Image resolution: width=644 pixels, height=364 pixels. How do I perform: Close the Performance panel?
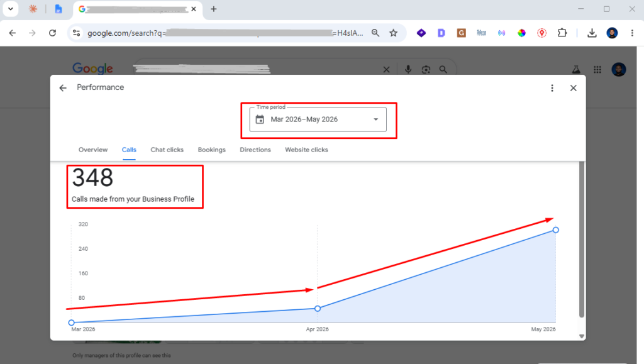pos(574,88)
